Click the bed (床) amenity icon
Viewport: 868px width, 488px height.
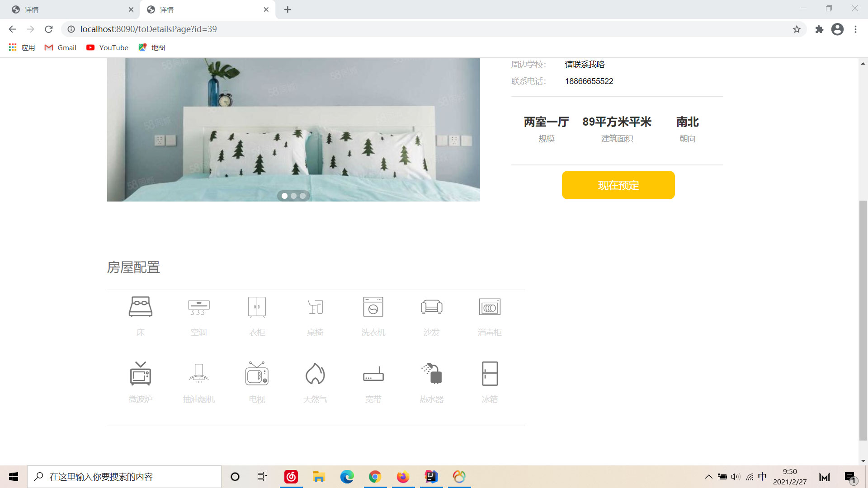click(x=140, y=307)
